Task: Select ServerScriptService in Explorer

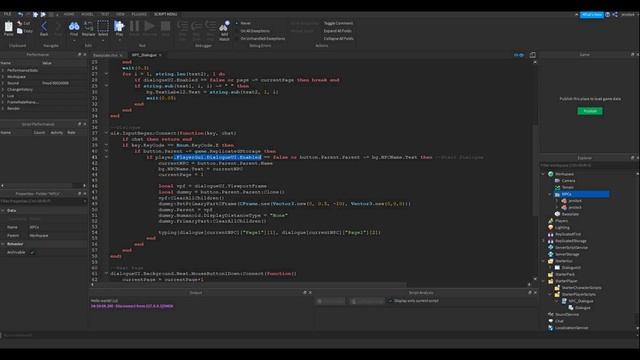Action: pyautogui.click(x=571, y=247)
